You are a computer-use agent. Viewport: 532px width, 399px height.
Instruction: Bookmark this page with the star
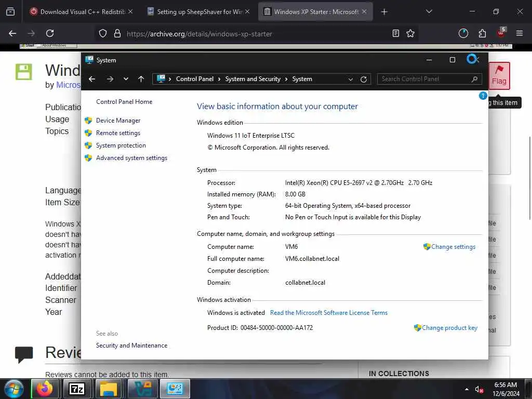410,33
